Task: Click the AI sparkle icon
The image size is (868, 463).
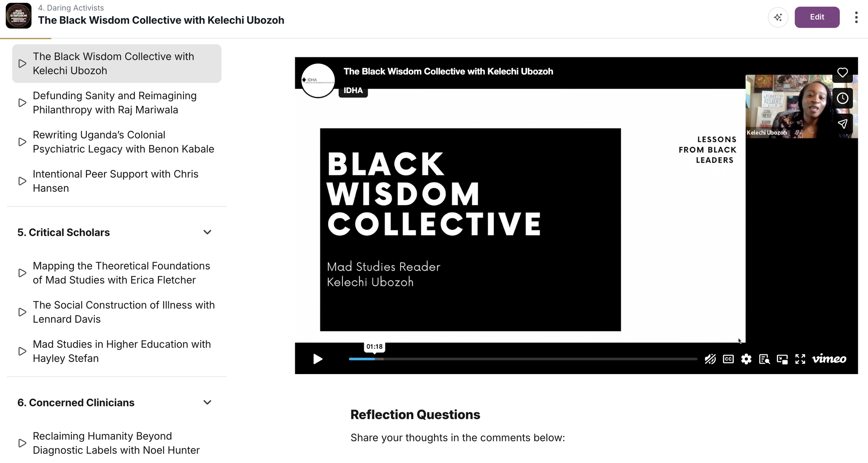Action: coord(778,17)
